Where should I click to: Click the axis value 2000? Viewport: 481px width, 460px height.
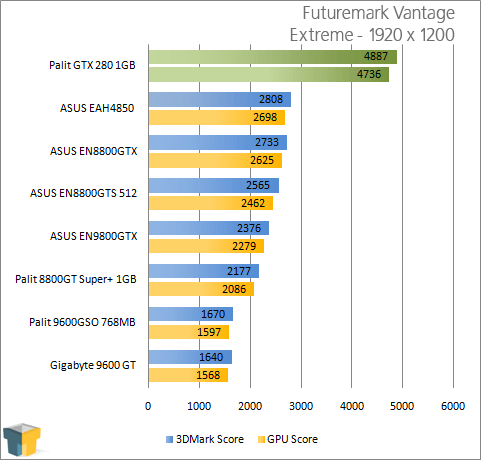250,406
